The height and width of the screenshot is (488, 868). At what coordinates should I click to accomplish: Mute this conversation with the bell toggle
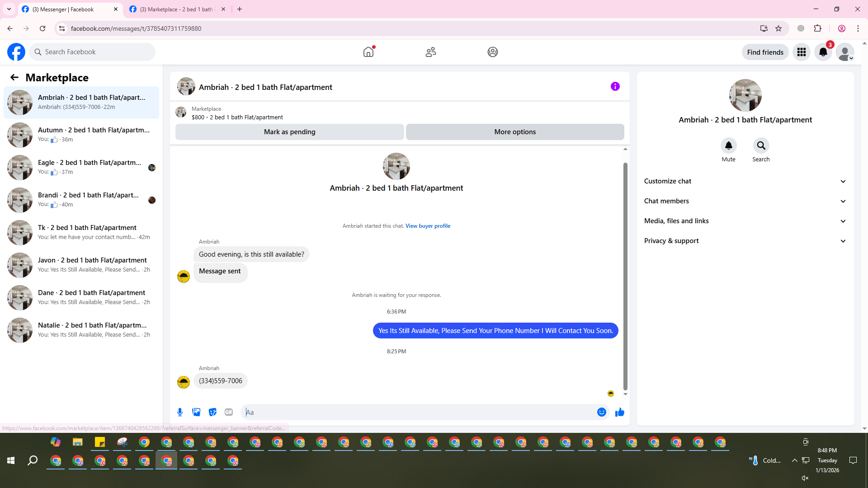click(728, 145)
